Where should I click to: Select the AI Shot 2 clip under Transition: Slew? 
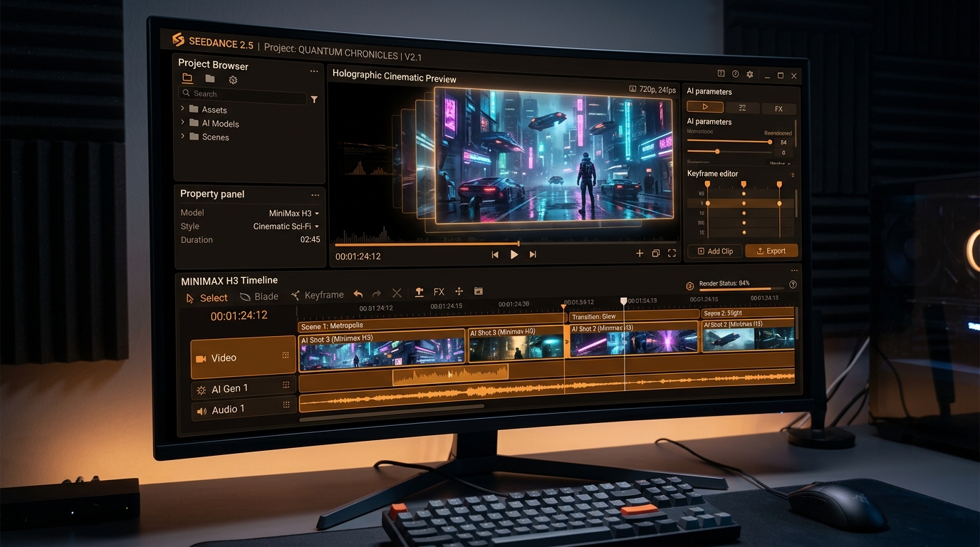pyautogui.click(x=634, y=338)
